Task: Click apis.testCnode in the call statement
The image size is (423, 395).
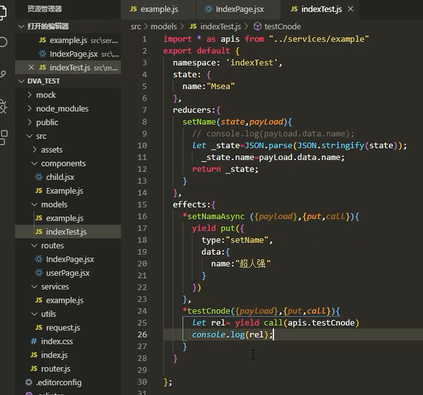Action: click(x=321, y=323)
